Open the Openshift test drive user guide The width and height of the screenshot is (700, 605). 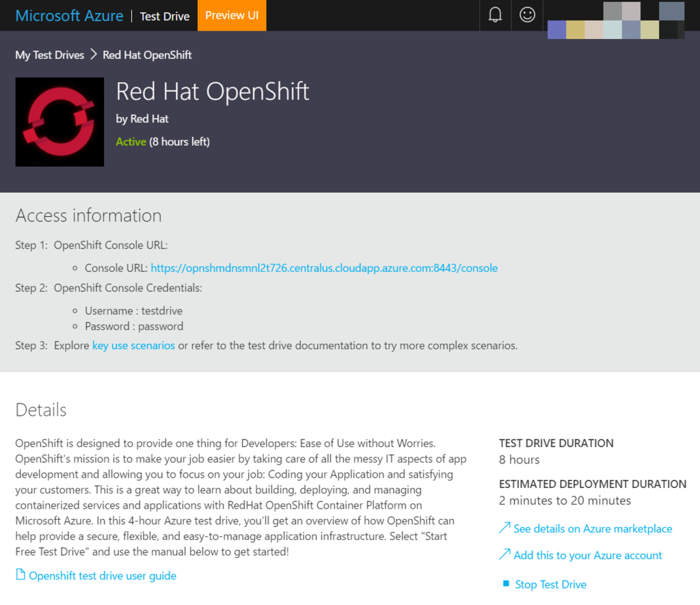[103, 576]
